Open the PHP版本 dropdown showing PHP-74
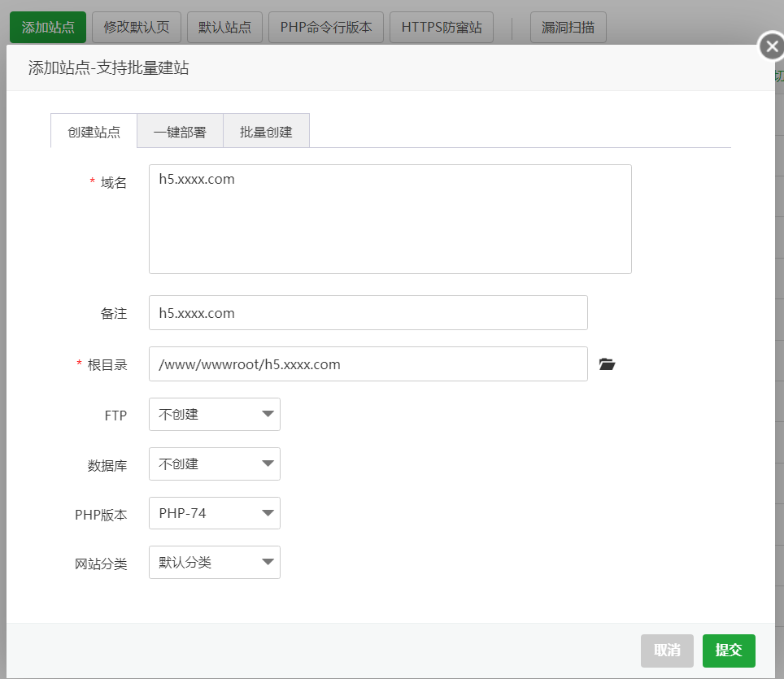 click(215, 514)
